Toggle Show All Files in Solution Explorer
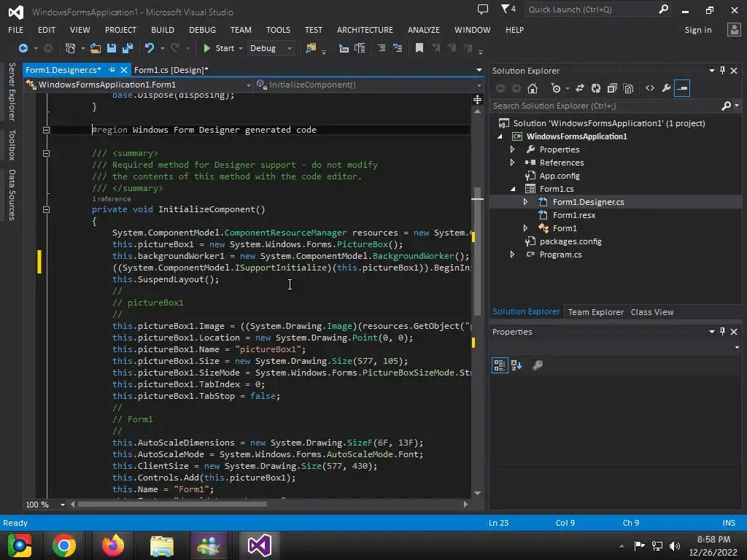Screen dimensions: 747x560 pos(628,88)
